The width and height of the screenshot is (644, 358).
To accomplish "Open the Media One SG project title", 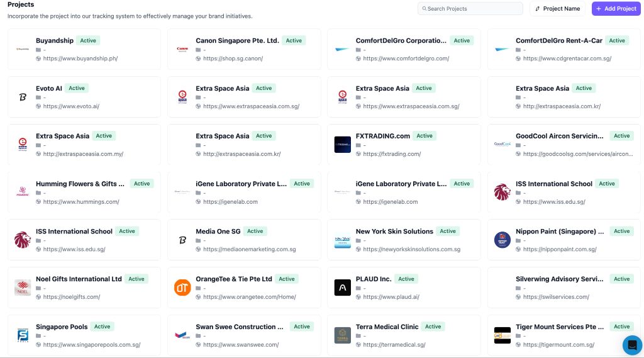I will pyautogui.click(x=218, y=231).
